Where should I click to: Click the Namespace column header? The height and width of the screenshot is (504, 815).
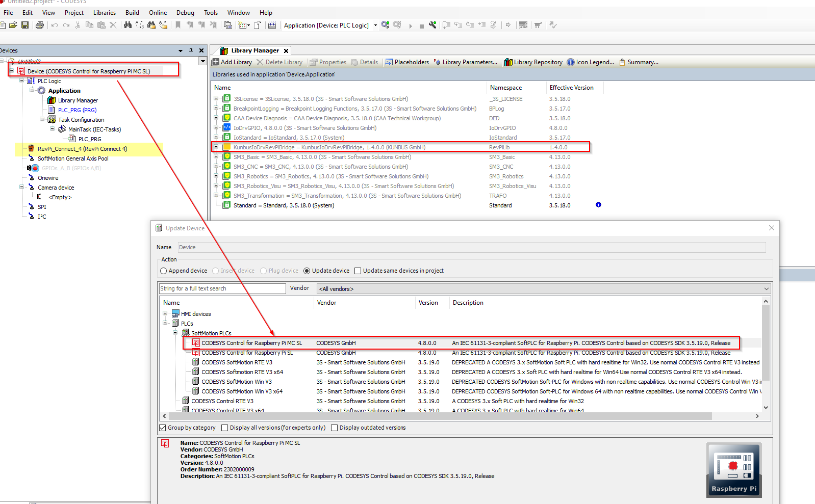[x=506, y=88]
